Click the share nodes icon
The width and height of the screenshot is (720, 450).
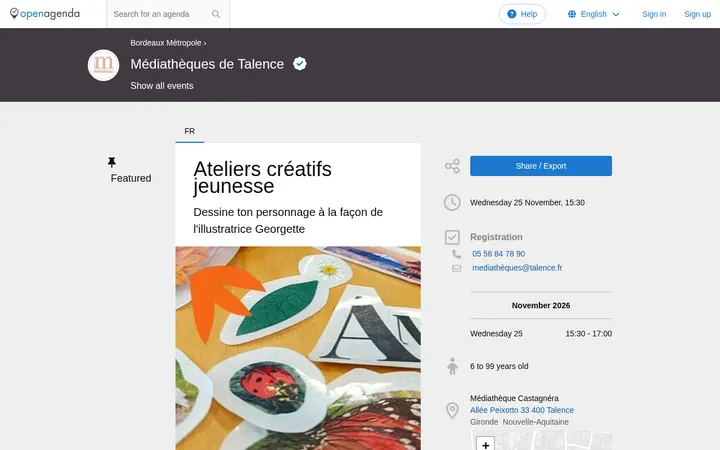pyautogui.click(x=452, y=166)
